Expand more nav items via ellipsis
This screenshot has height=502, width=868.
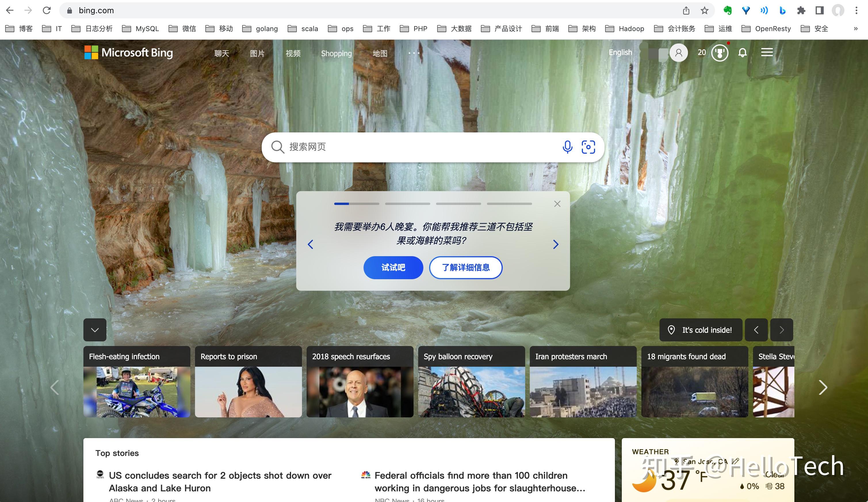point(413,53)
